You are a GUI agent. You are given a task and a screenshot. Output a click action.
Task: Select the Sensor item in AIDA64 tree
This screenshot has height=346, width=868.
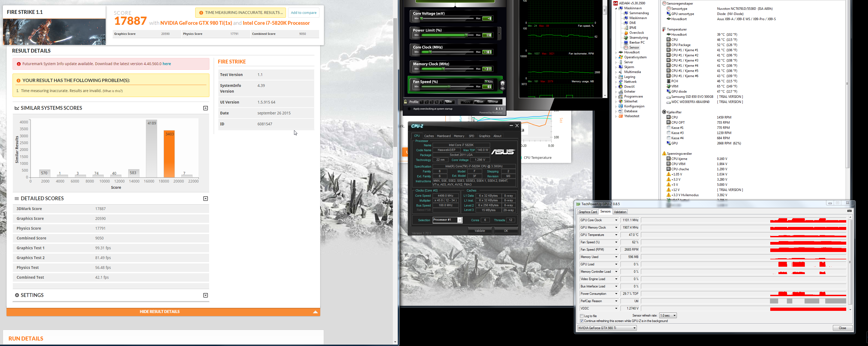631,48
